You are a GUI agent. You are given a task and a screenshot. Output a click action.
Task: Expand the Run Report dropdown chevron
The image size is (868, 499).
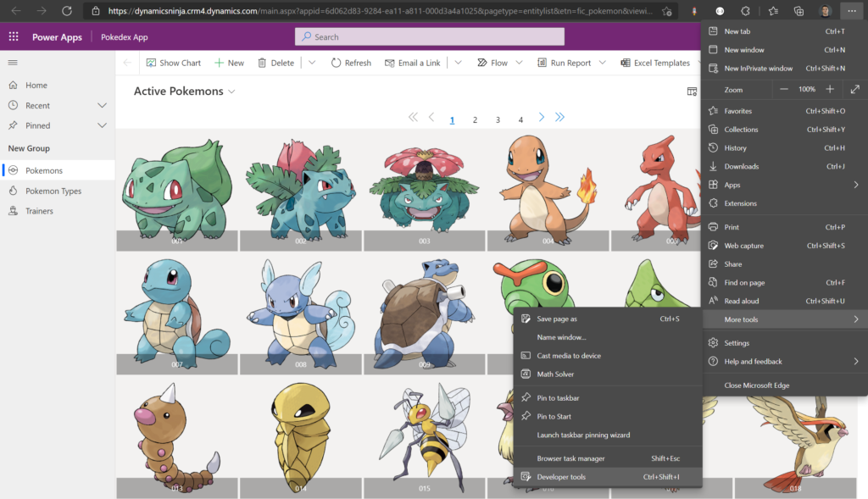click(603, 63)
